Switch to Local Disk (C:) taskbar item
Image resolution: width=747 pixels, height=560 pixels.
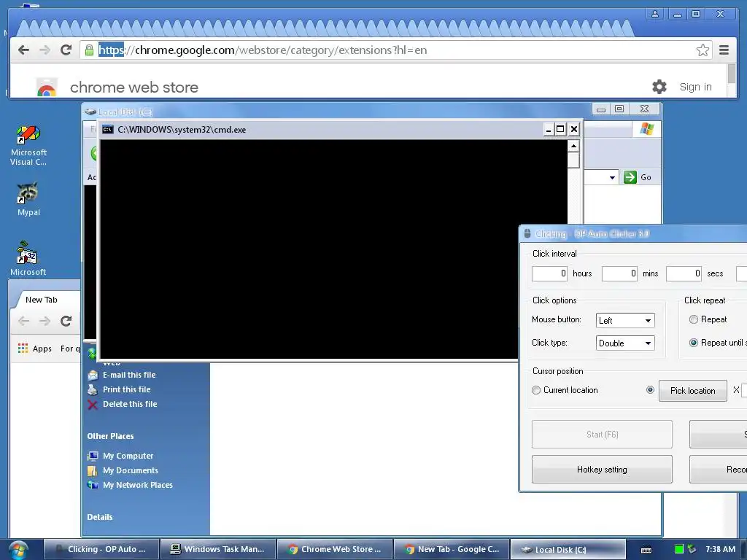click(568, 549)
